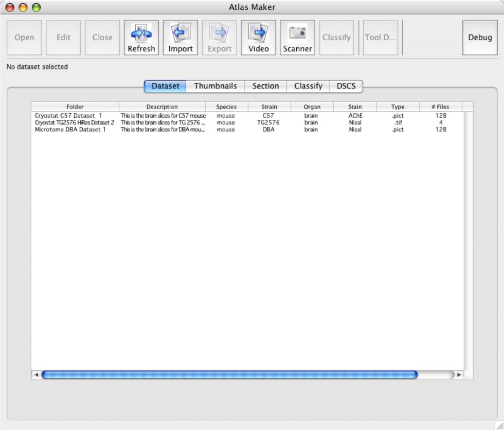Click the blue horizontal scrollbar thumb

click(x=229, y=375)
